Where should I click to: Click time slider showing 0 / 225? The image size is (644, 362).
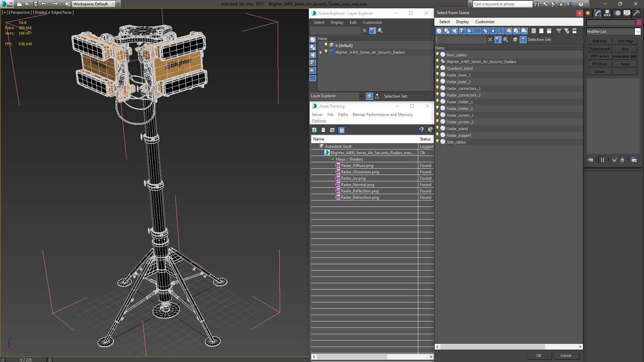click(x=26, y=360)
